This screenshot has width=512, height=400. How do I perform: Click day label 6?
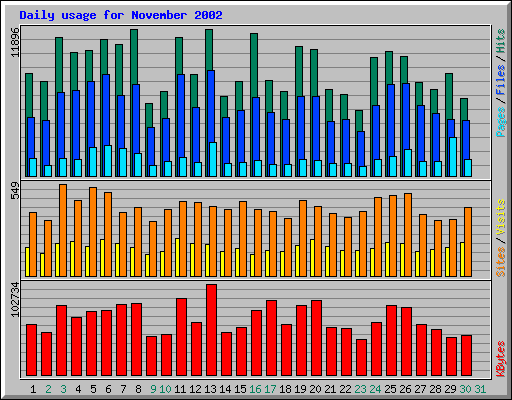pos(108,389)
